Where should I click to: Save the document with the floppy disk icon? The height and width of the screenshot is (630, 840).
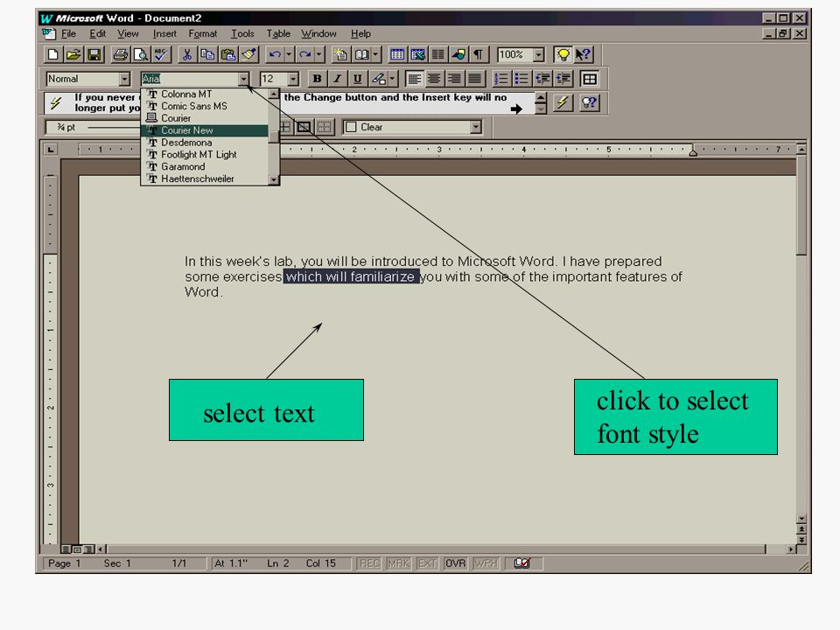point(94,54)
